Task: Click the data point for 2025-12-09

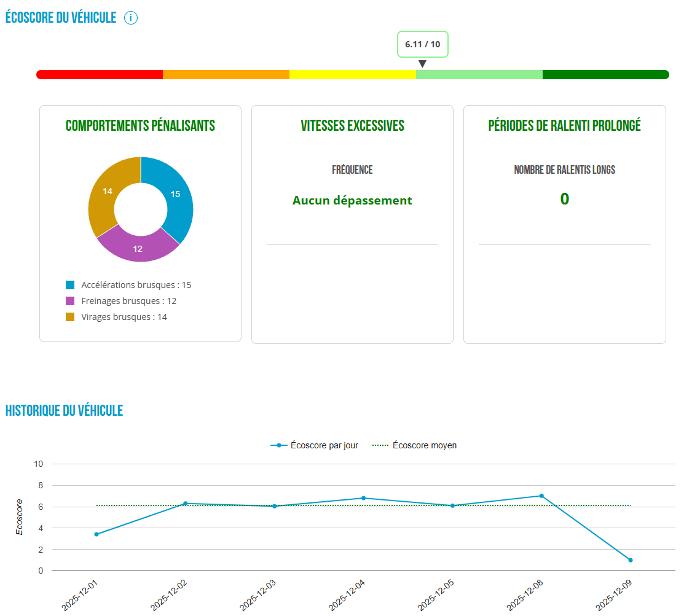Action: (631, 560)
